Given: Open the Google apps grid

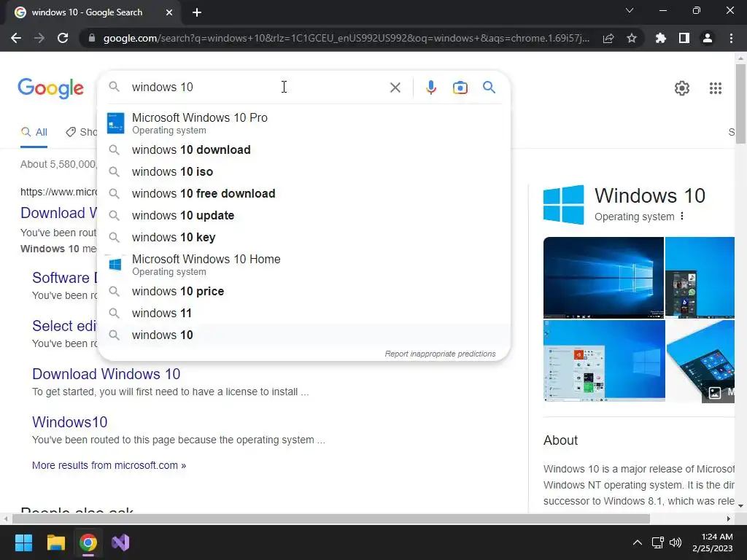Looking at the screenshot, I should point(716,88).
